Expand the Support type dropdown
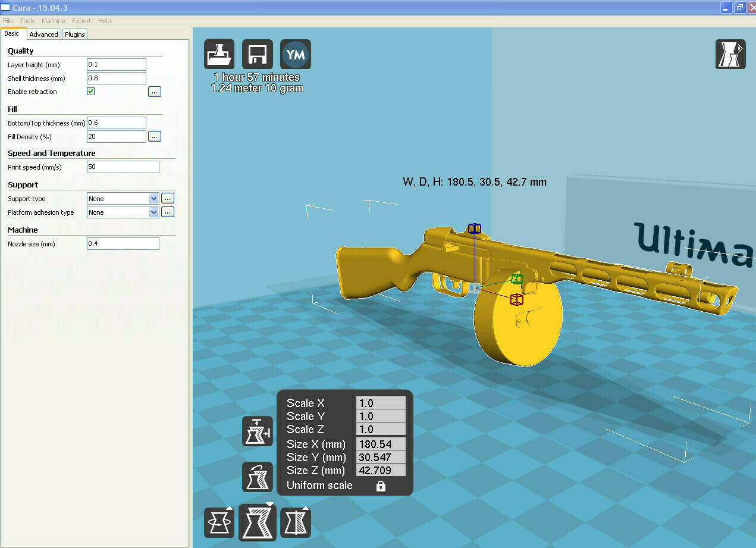Viewport: 756px width, 548px height. point(153,199)
